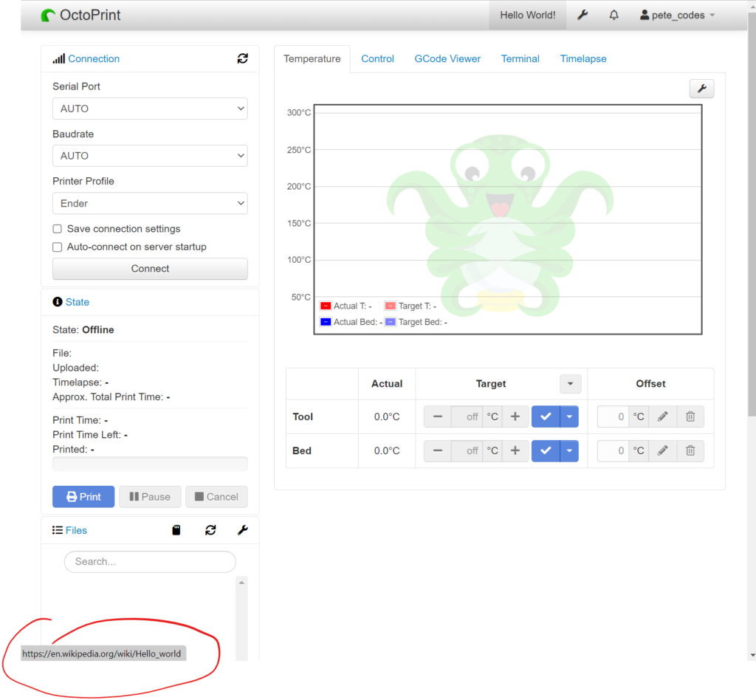Focus the Files search field

coord(150,562)
